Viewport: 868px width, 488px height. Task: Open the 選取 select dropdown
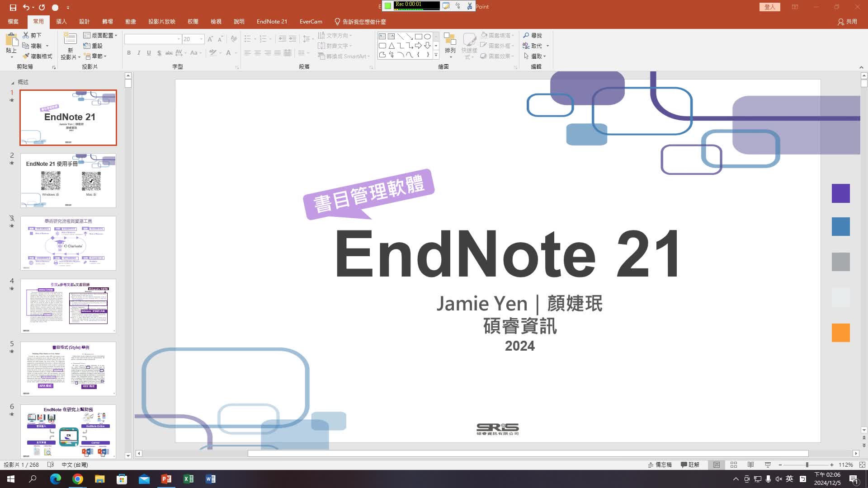pos(535,56)
